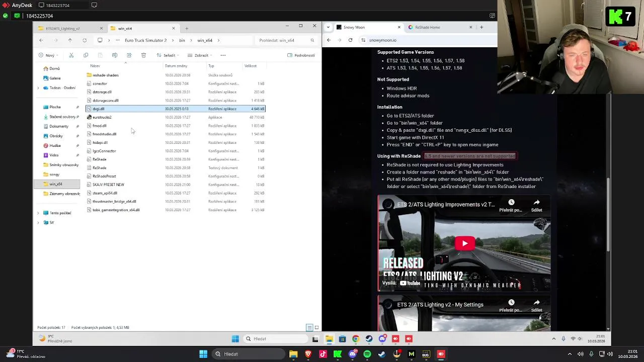Switch to large thumbnails view icon in status bar
The image size is (644, 362).
point(316,327)
